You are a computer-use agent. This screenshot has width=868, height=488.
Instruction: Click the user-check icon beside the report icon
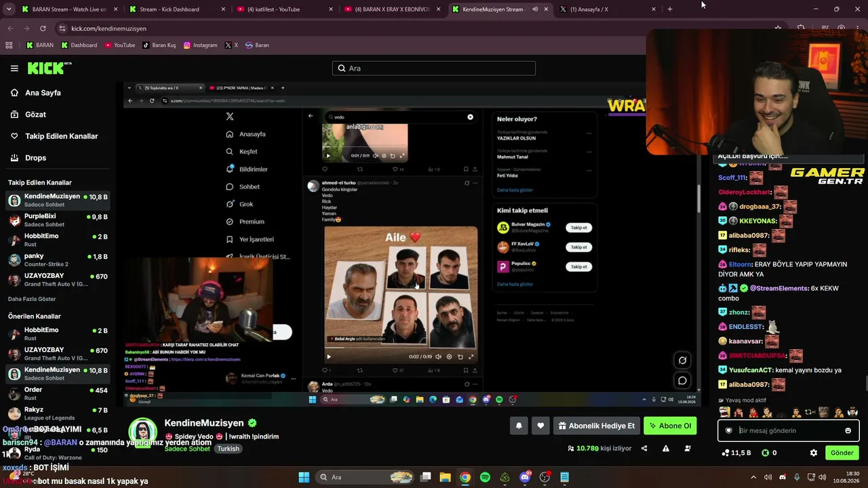(688, 448)
